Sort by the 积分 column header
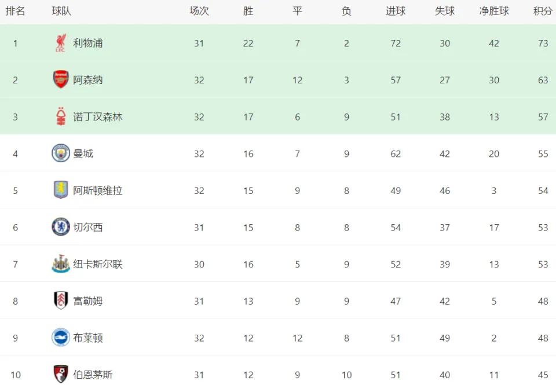Screen dimensions: 556x392 543,11
